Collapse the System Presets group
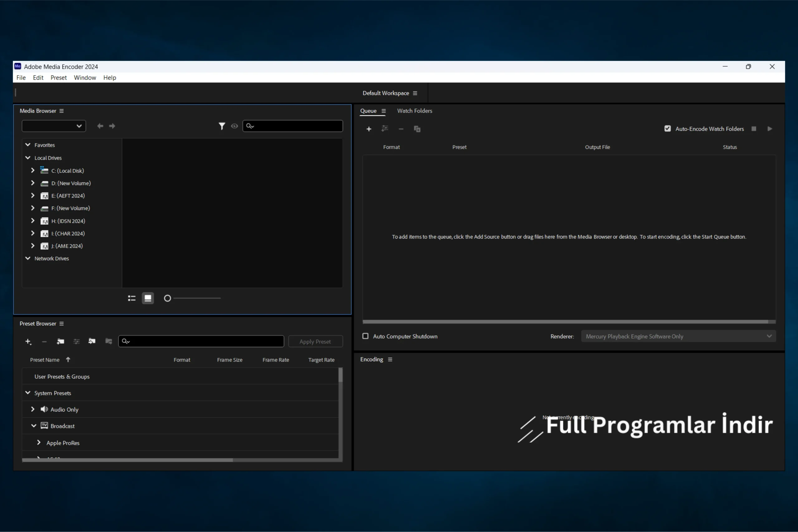This screenshot has height=532, width=798. pyautogui.click(x=28, y=393)
